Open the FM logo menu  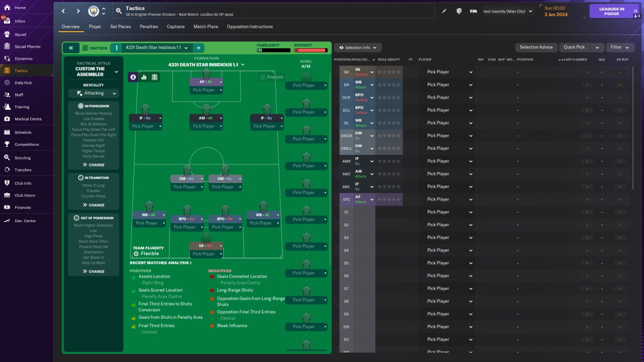click(473, 11)
